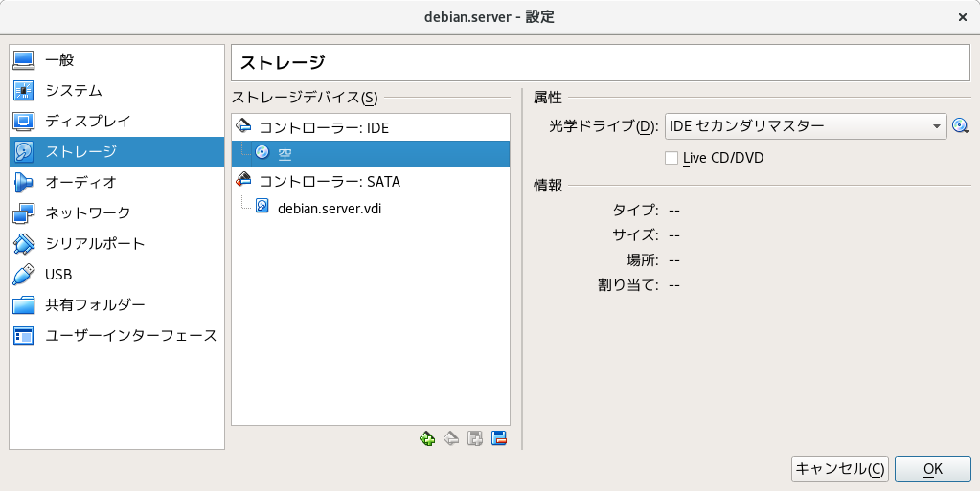Open the 一般 (General) settings category

(x=117, y=60)
